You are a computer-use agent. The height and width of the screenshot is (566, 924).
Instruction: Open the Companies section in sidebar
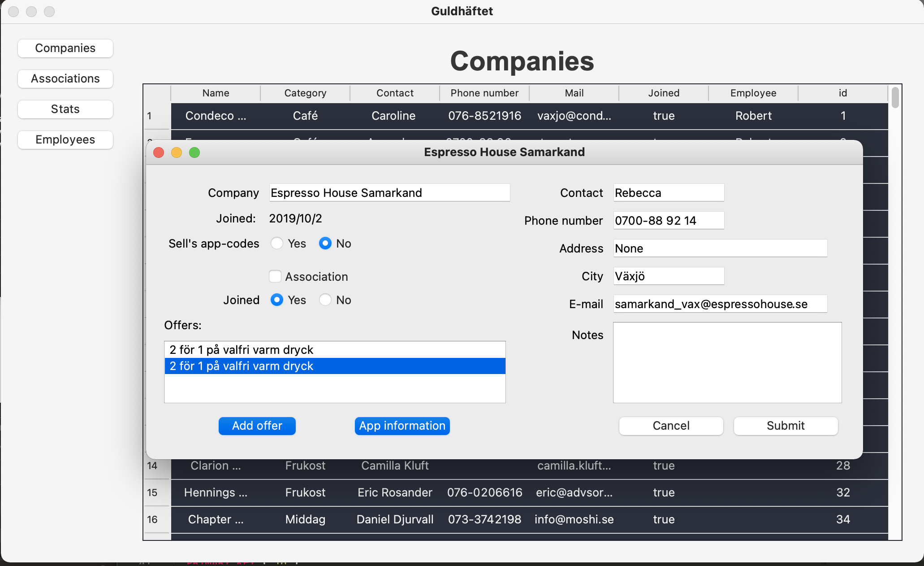click(65, 48)
